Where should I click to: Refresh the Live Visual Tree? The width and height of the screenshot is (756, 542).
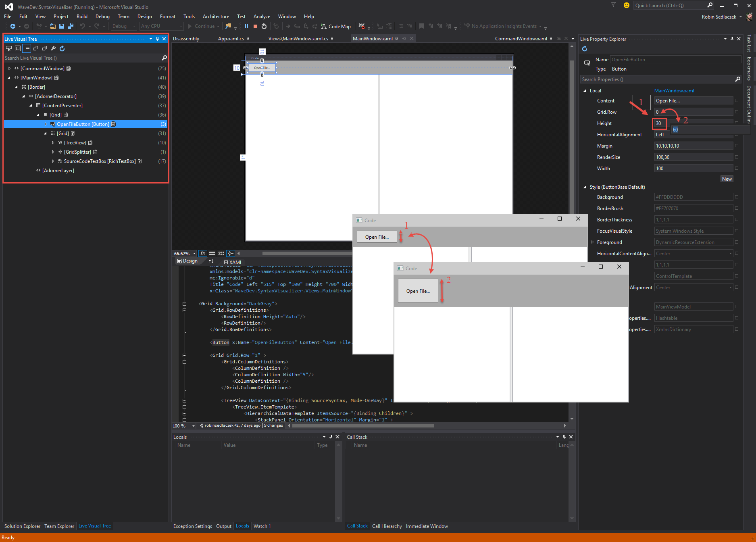pos(62,48)
